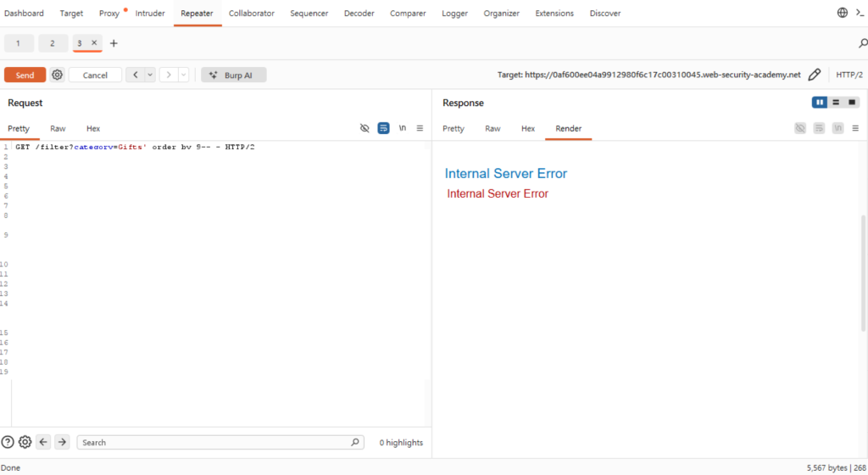Toggle response newline characters icon
Screen dimensions: 868x475
(x=837, y=128)
